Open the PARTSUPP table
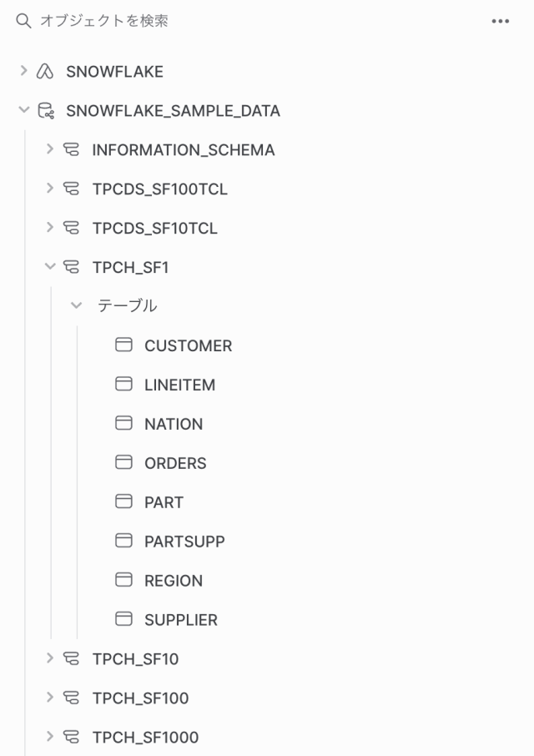 pyautogui.click(x=184, y=542)
